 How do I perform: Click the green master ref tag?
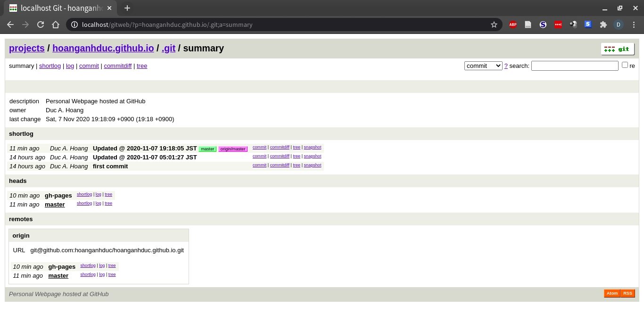tap(207, 149)
